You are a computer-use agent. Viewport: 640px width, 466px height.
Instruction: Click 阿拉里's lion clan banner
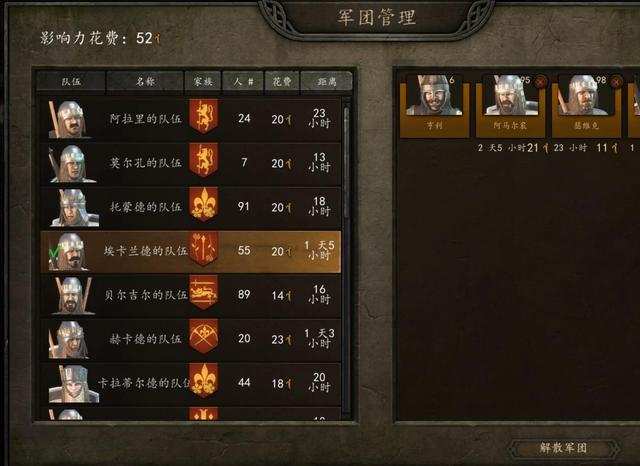(203, 116)
